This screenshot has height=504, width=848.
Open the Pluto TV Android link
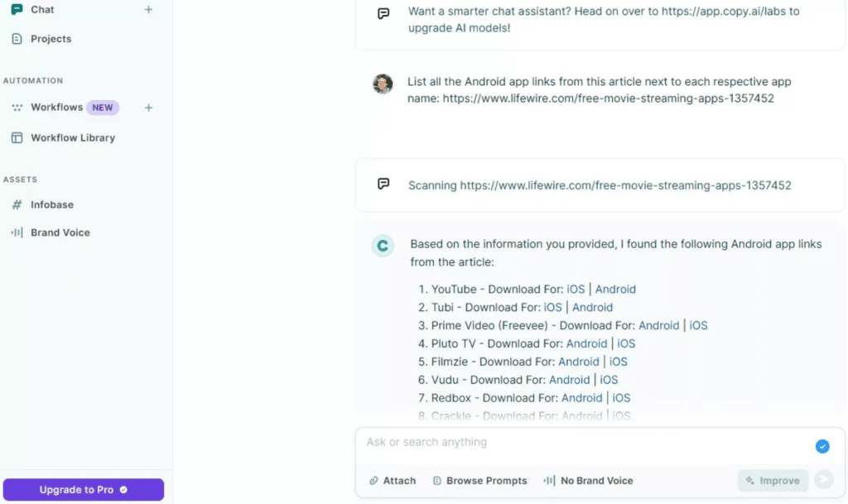pyautogui.click(x=587, y=343)
